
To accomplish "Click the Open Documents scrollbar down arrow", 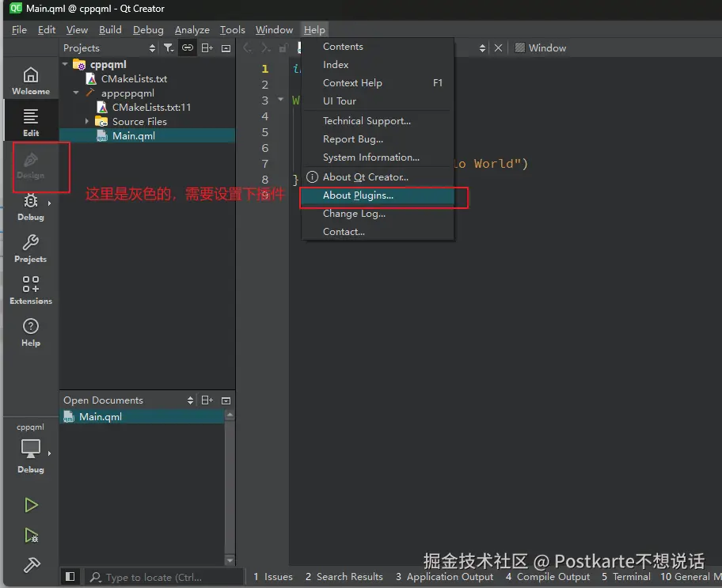I will coord(230,560).
